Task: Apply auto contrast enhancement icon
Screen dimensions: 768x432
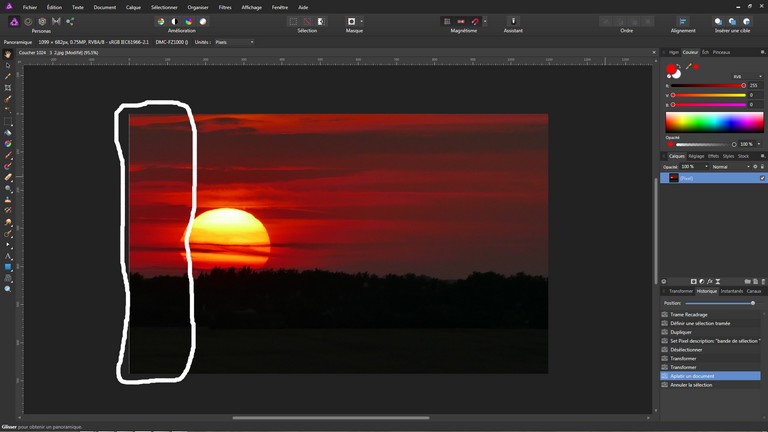Action: point(175,22)
